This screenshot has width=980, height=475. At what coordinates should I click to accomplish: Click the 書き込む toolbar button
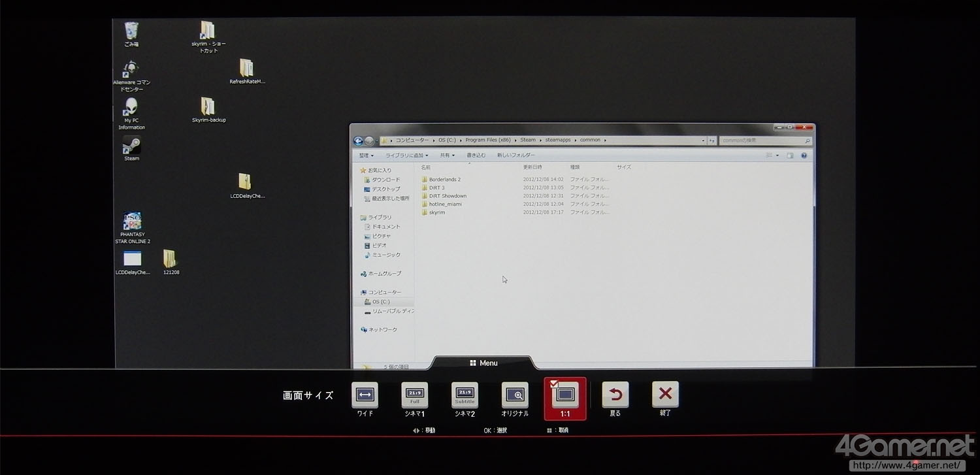(x=476, y=156)
